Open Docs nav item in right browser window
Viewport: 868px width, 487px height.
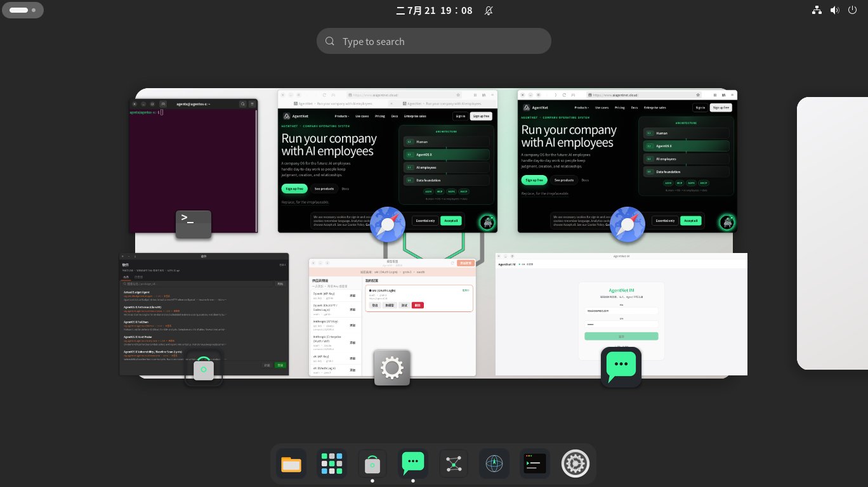635,107
